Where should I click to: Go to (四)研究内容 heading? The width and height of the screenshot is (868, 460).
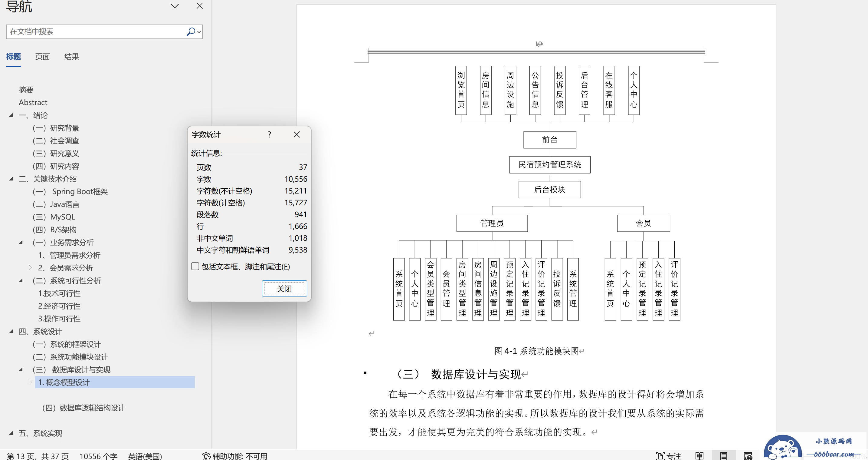click(56, 166)
